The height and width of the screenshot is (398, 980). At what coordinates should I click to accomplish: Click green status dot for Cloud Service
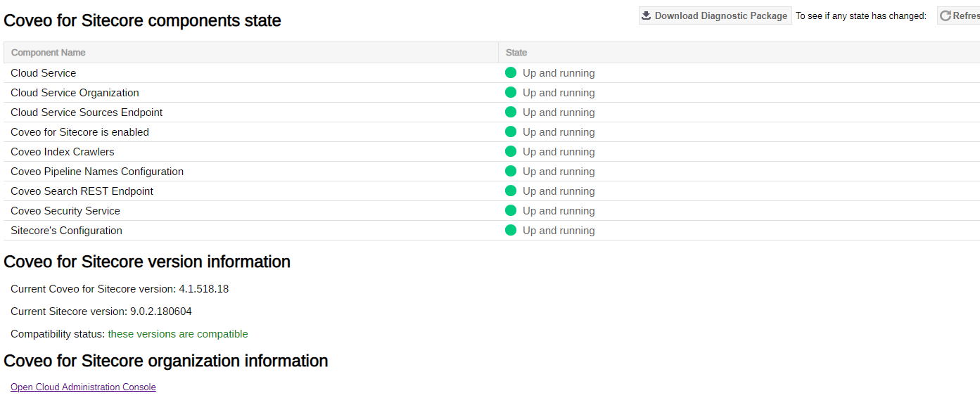point(511,72)
